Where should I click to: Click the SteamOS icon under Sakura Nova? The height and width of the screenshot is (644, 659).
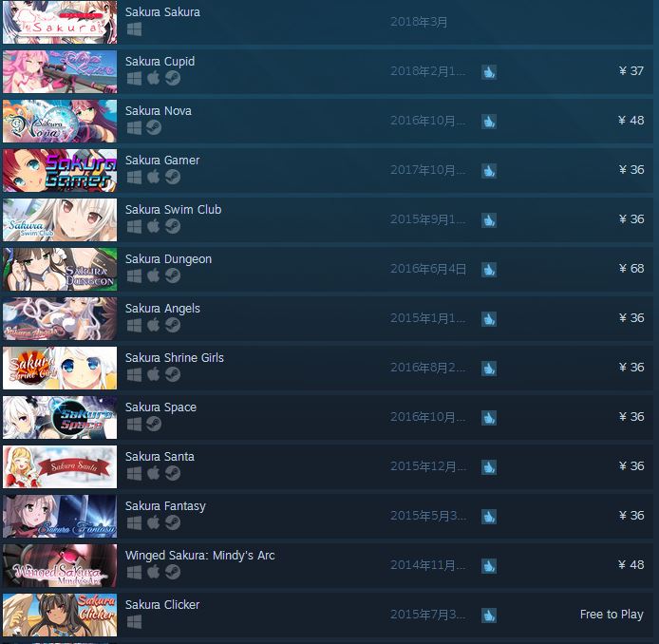tap(154, 127)
